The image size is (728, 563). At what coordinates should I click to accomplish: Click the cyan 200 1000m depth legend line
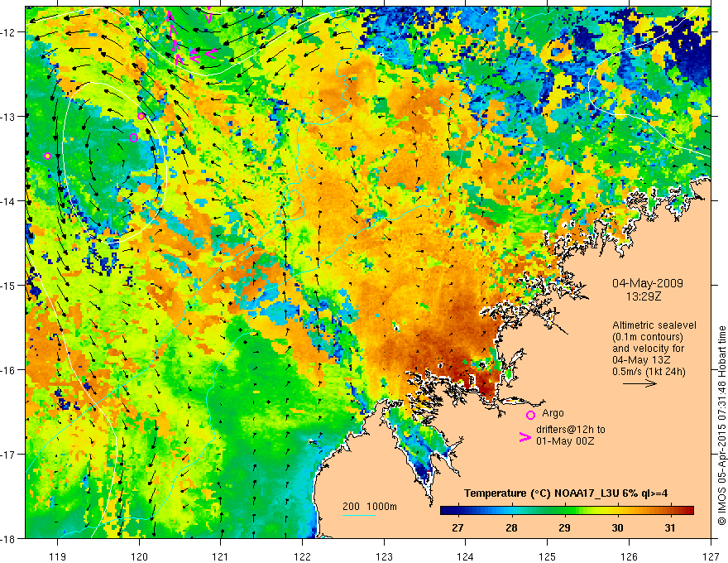359,515
